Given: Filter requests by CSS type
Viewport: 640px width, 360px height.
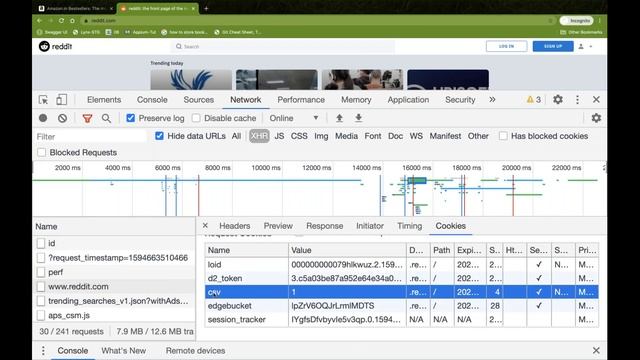Looking at the screenshot, I should tap(299, 136).
